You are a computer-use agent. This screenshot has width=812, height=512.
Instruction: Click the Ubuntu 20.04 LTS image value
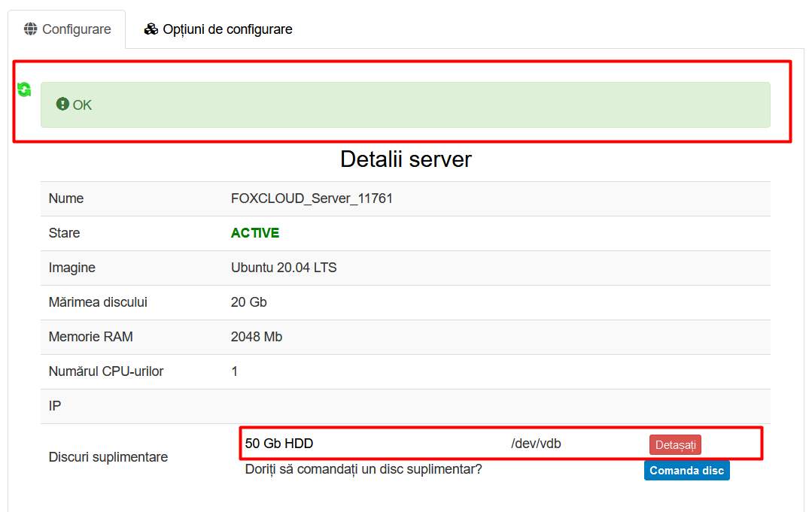pyautogui.click(x=283, y=268)
